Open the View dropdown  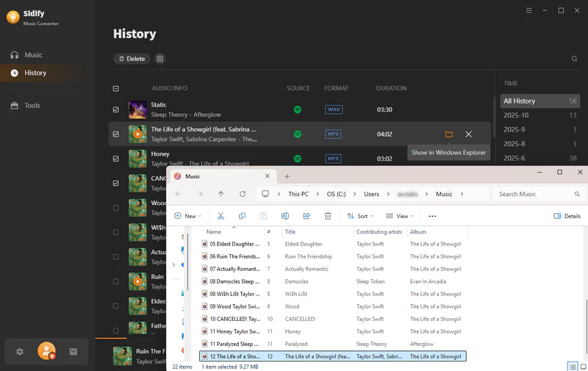(x=400, y=216)
